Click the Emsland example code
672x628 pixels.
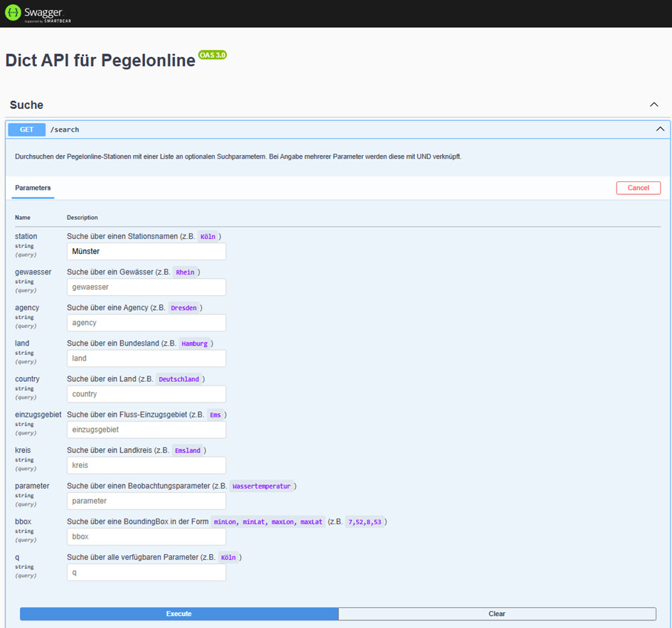(188, 450)
